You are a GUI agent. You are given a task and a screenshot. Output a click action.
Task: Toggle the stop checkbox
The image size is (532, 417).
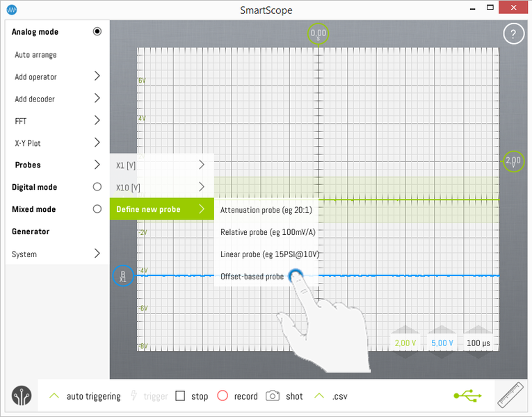tap(180, 396)
